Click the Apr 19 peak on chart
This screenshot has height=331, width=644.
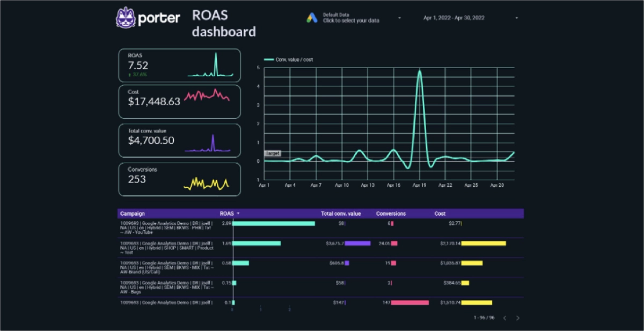[x=419, y=71]
